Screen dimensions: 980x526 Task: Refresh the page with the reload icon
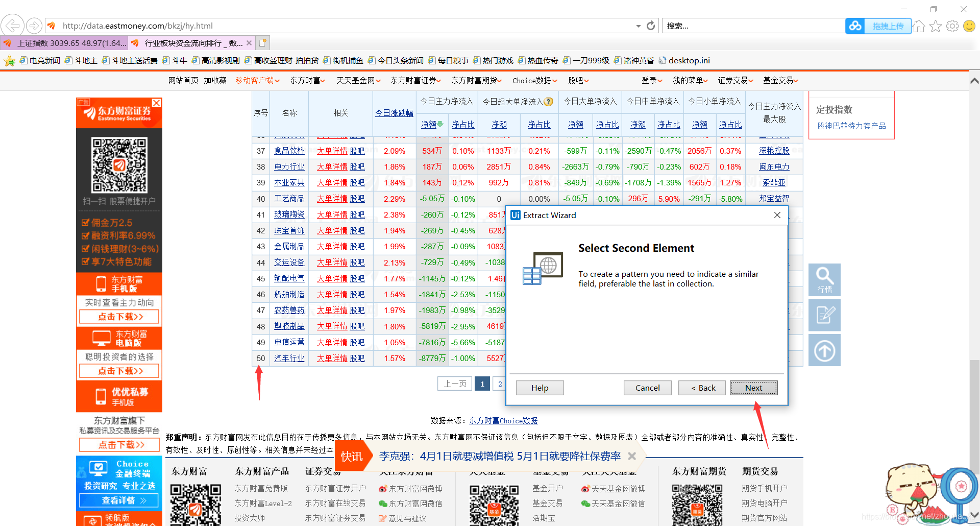(651, 26)
